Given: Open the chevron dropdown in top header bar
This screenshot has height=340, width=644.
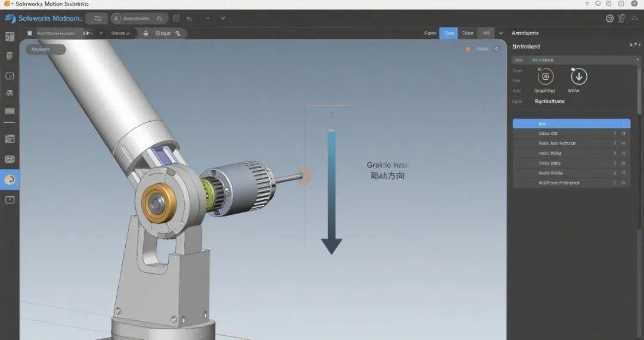Looking at the screenshot, I should coord(222,18).
